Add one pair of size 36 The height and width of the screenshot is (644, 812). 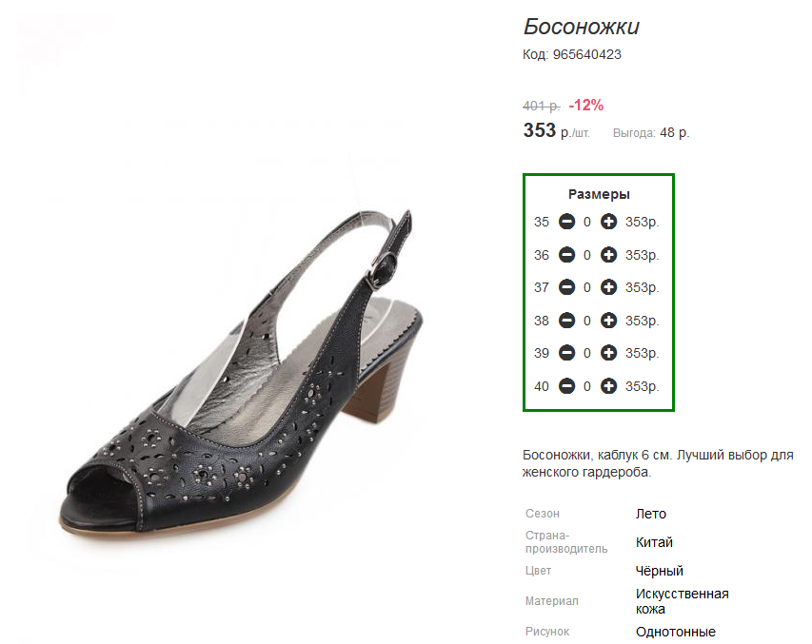click(608, 255)
